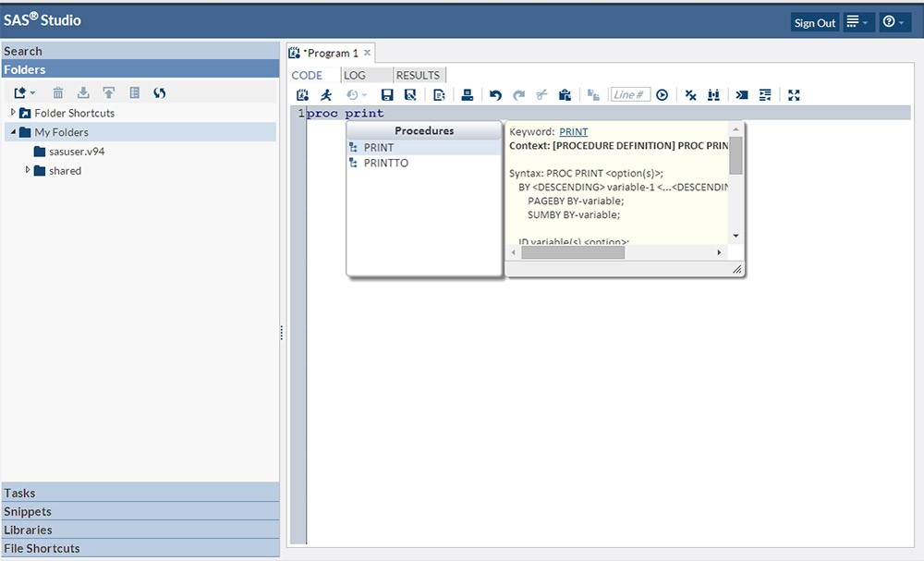This screenshot has width=924, height=561.
Task: Select the My Folders item
Action: [61, 132]
